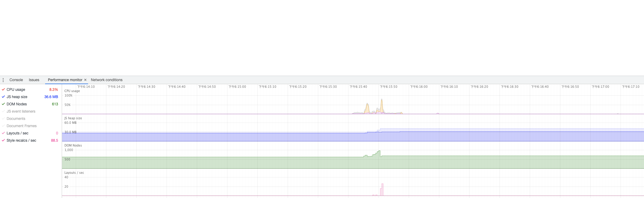Enable the Documents metric
Screen dimensions: 644x198
(x=3, y=119)
